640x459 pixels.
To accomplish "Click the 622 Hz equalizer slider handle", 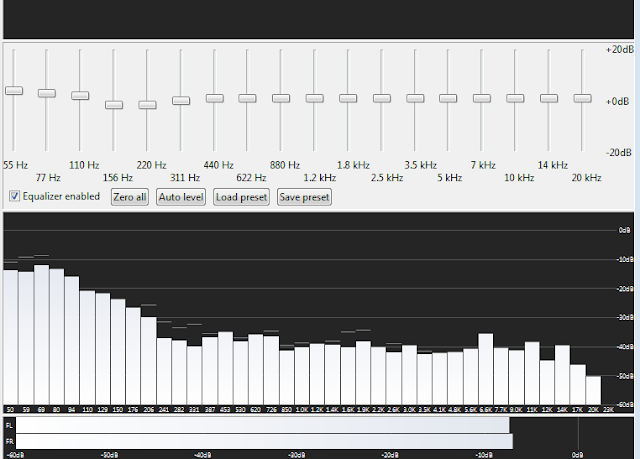I will pyautogui.click(x=247, y=98).
